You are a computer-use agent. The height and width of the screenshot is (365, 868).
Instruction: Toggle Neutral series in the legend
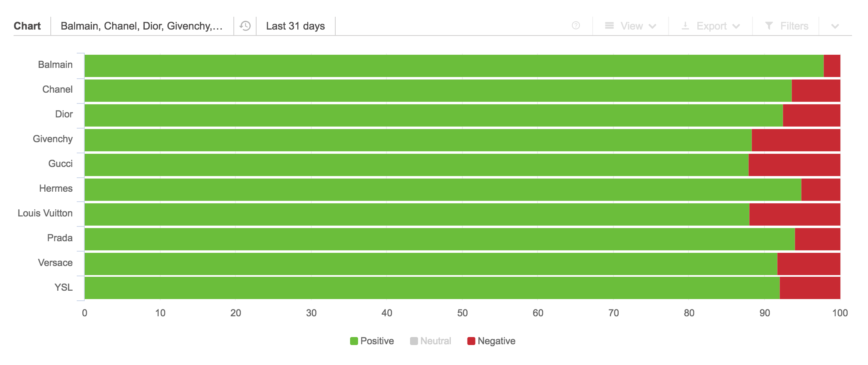pyautogui.click(x=430, y=341)
